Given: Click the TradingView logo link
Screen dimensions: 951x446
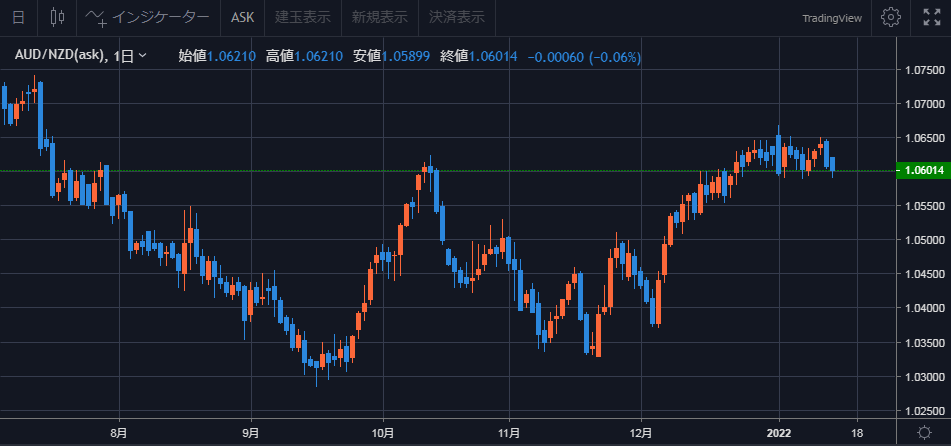Looking at the screenshot, I should coord(832,18).
